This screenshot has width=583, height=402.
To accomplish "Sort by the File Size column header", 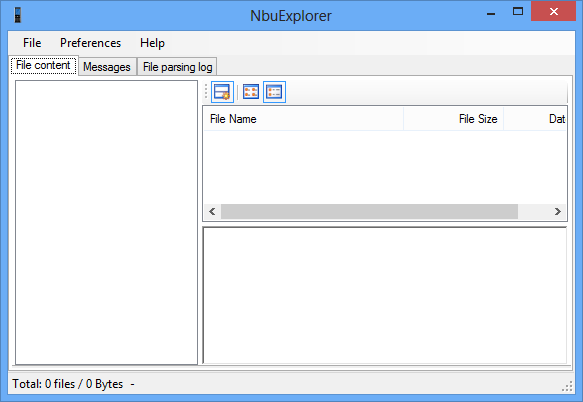I will 454,119.
